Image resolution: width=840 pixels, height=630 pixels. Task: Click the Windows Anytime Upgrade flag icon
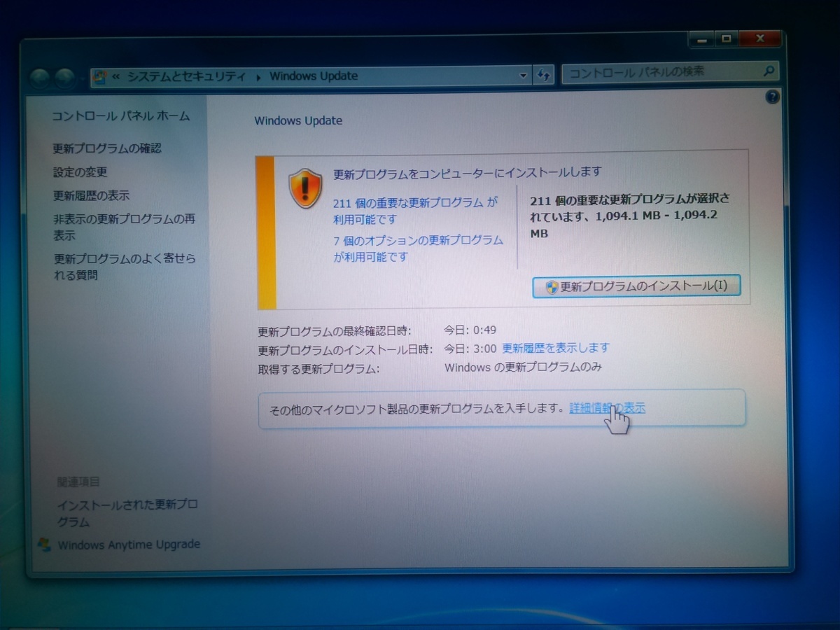pyautogui.click(x=45, y=545)
